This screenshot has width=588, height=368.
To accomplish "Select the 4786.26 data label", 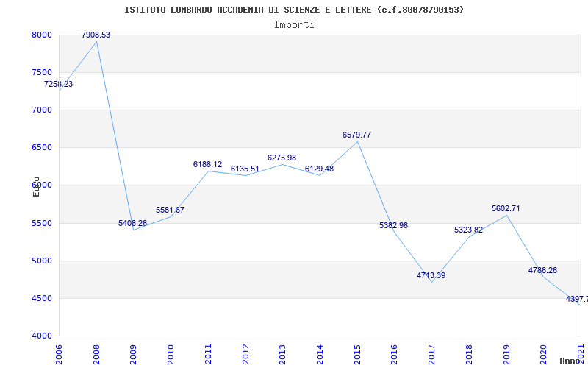I will point(542,270).
